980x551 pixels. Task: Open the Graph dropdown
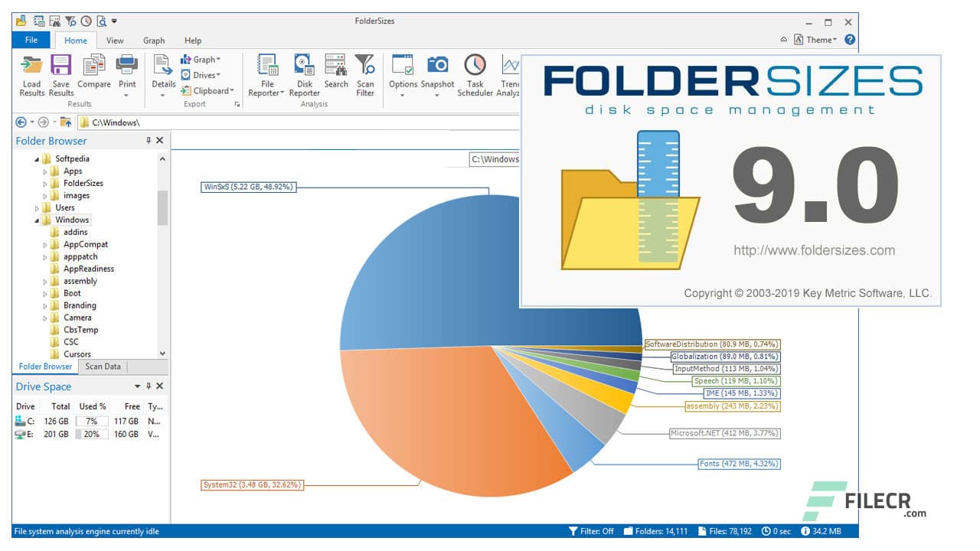pos(200,59)
